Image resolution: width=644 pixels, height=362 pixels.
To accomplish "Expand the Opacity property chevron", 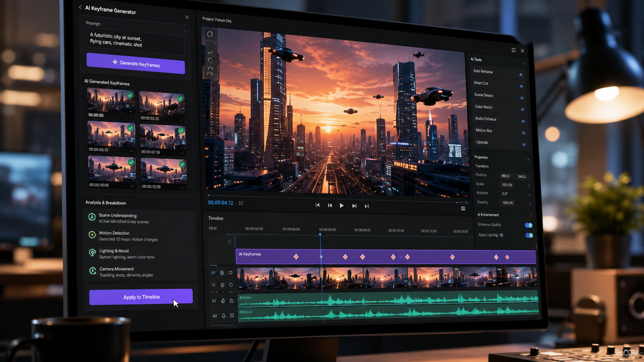I will pyautogui.click(x=530, y=204).
